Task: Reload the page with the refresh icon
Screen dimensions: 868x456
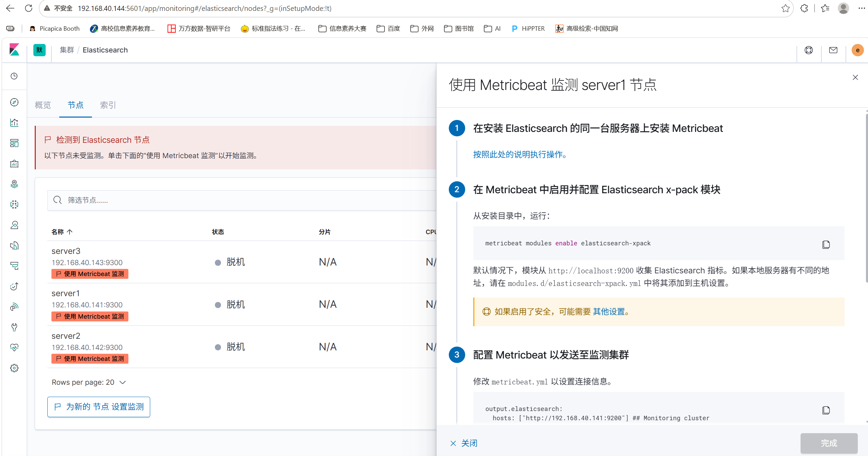Action: [x=29, y=8]
